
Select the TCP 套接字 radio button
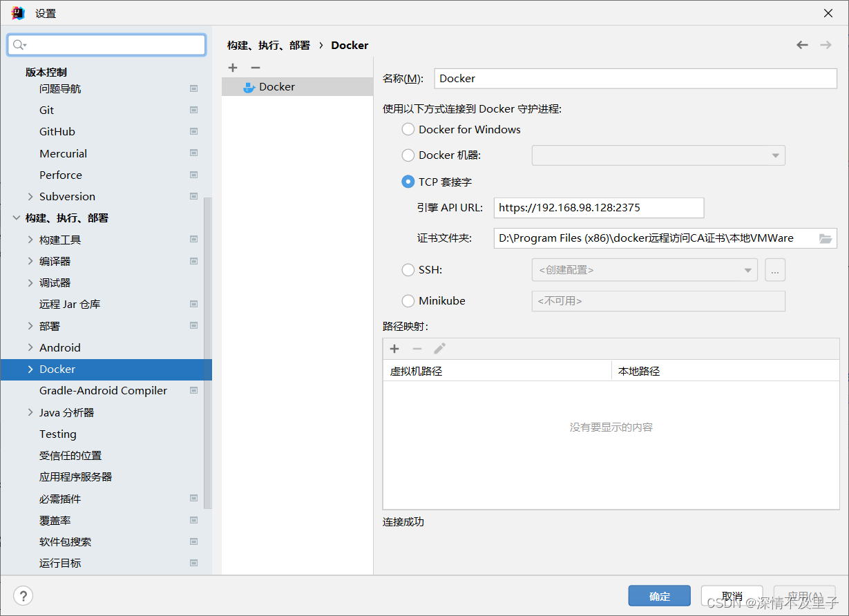[x=408, y=182]
